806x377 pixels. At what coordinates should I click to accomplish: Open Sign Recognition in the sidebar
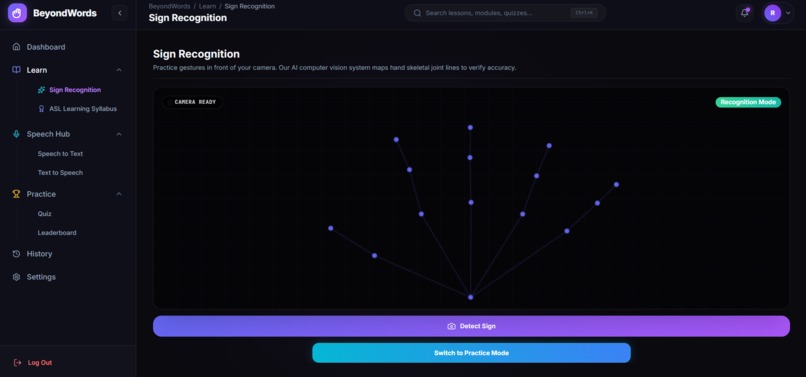point(75,90)
